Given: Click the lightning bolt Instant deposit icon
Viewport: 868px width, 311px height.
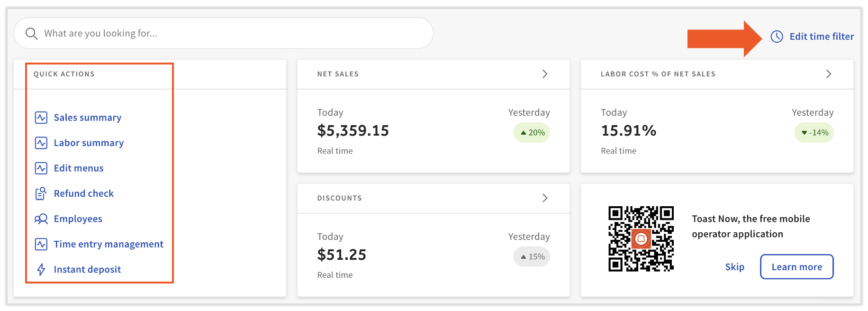Looking at the screenshot, I should pyautogui.click(x=41, y=269).
